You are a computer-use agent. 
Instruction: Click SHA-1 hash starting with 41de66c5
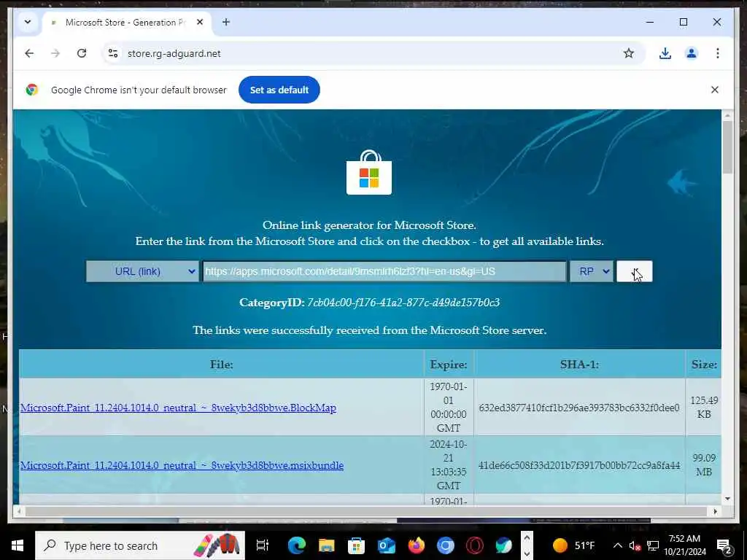[x=578, y=465]
